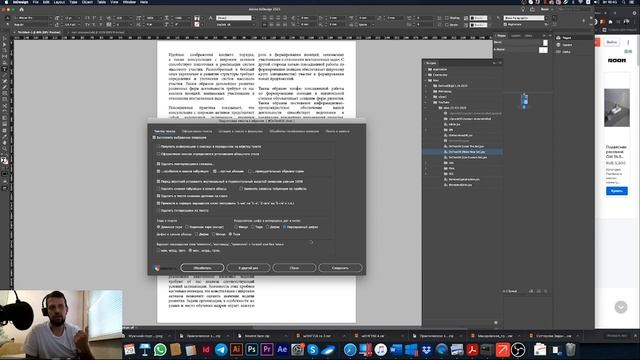The width and height of the screenshot is (640, 360).
Task: Open Dropbox from the Dock
Action: [427, 350]
